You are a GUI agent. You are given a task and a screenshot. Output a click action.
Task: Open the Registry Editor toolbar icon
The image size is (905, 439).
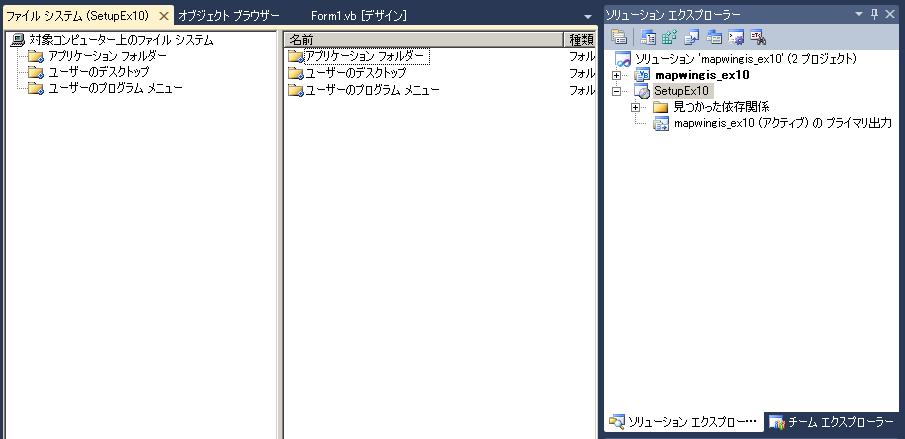tap(670, 38)
